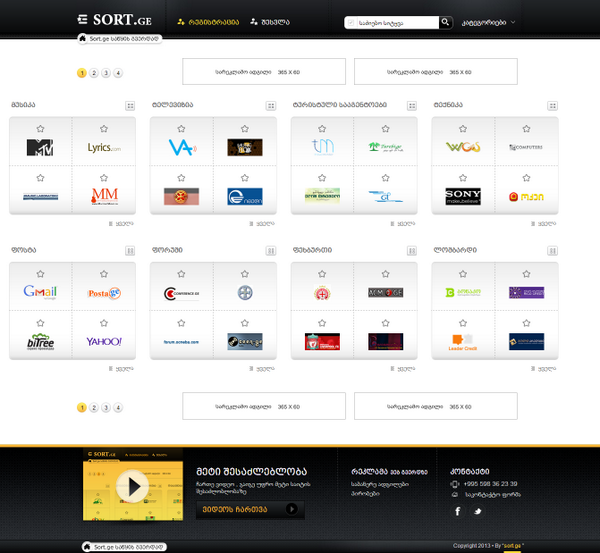Favorite the Lyrics.com tile star
This screenshot has width=600, height=553.
click(x=104, y=129)
